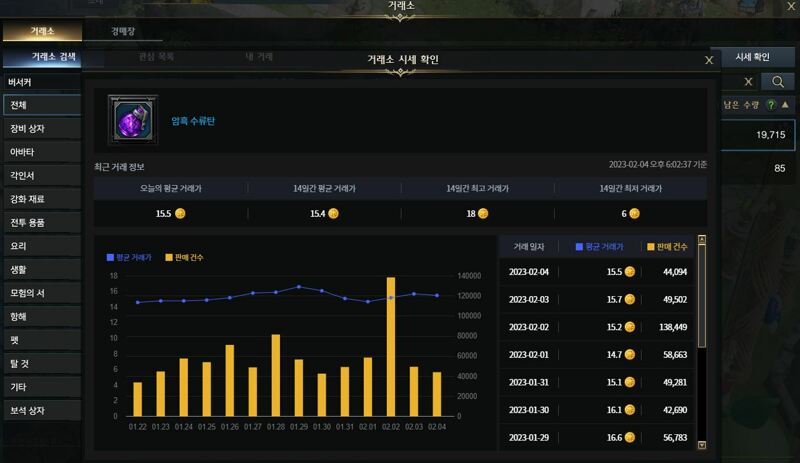Screen dimensions: 800x463
Task: Click the blue 평균 거래가 square in the table header
Action: (579, 247)
